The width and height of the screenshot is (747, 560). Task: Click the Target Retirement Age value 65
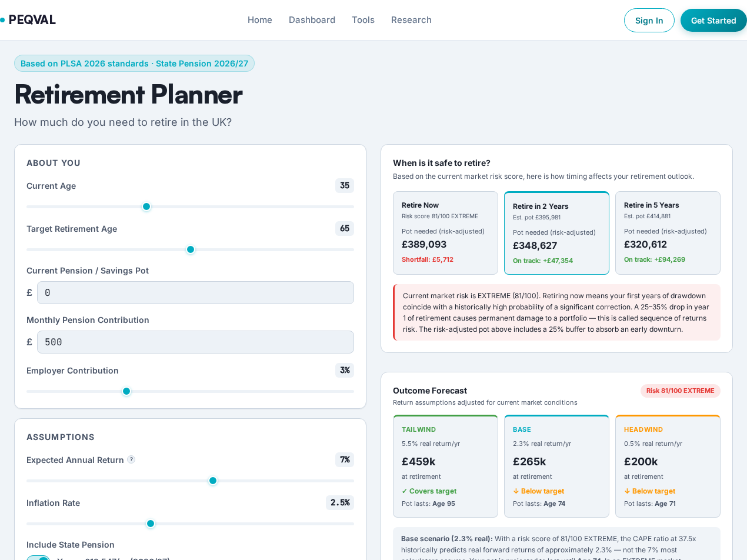pyautogui.click(x=345, y=229)
